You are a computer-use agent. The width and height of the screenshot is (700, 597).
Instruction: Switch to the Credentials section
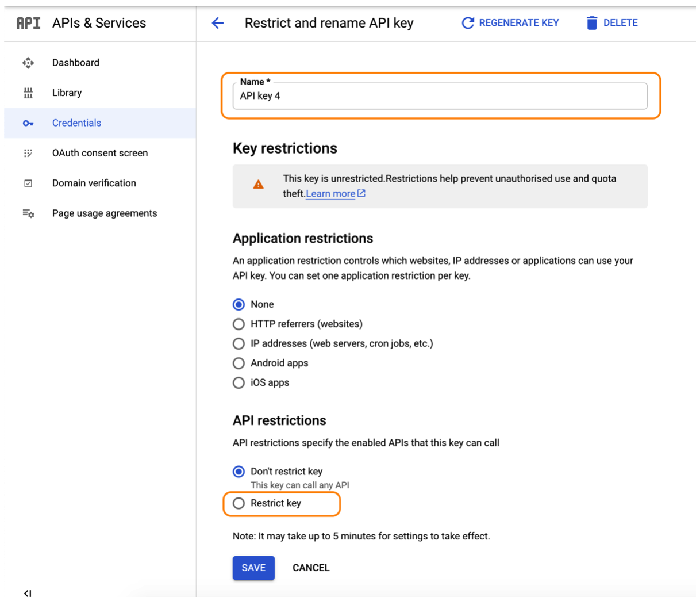(76, 123)
